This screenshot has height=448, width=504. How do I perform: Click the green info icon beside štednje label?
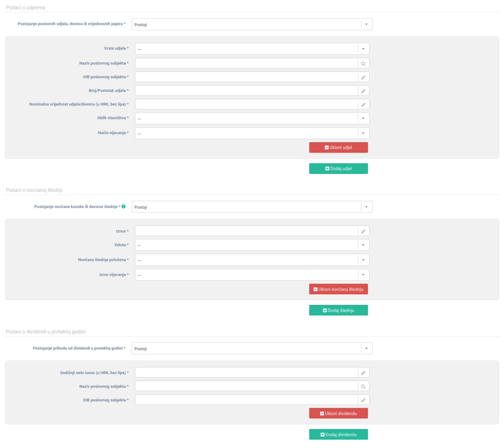pos(124,206)
